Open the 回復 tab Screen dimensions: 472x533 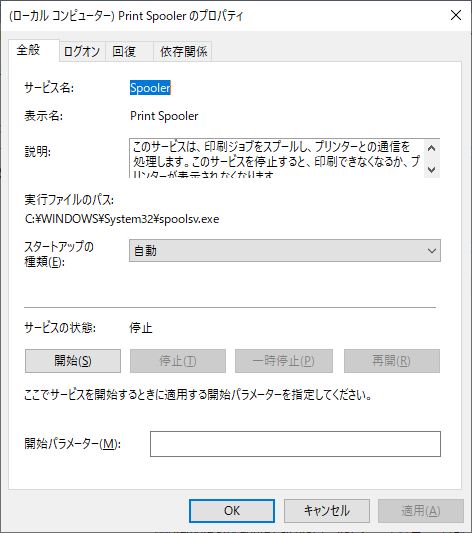129,52
